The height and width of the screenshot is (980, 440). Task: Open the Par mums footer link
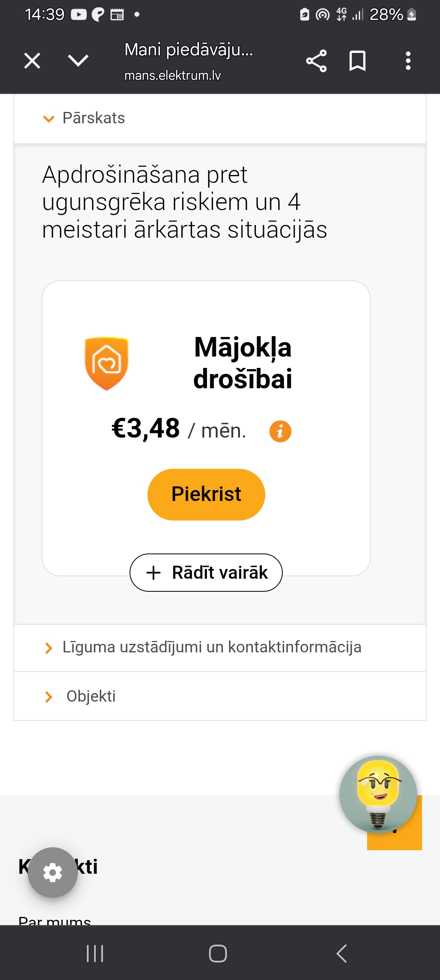pyautogui.click(x=55, y=920)
